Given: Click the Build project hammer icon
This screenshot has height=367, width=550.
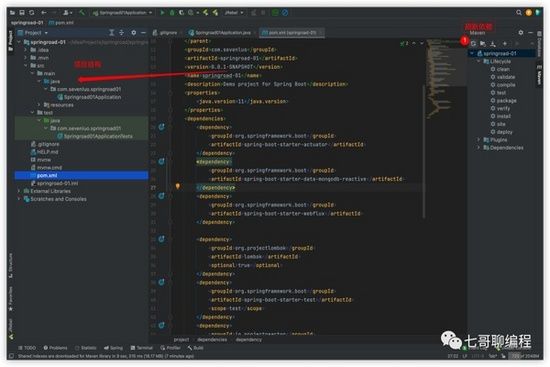Looking at the screenshot, I should point(82,13).
